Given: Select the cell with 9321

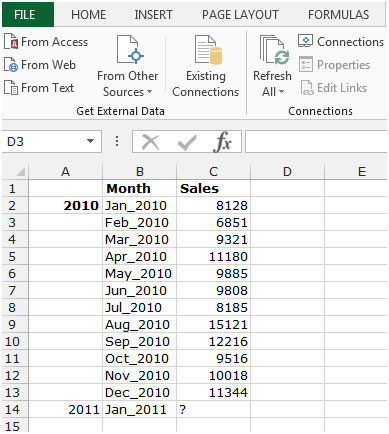Looking at the screenshot, I should (213, 239).
